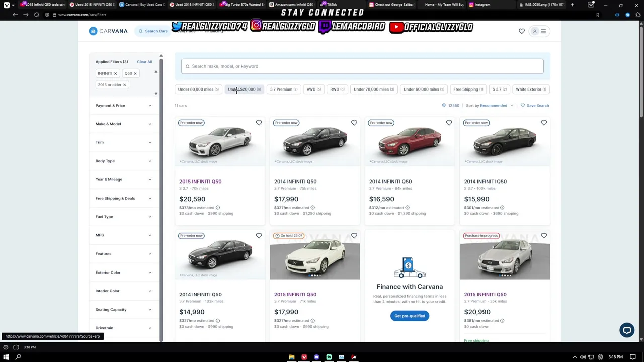
Task: Favorite the On hold 2015 INFINITI Q50
Action: coord(354,236)
